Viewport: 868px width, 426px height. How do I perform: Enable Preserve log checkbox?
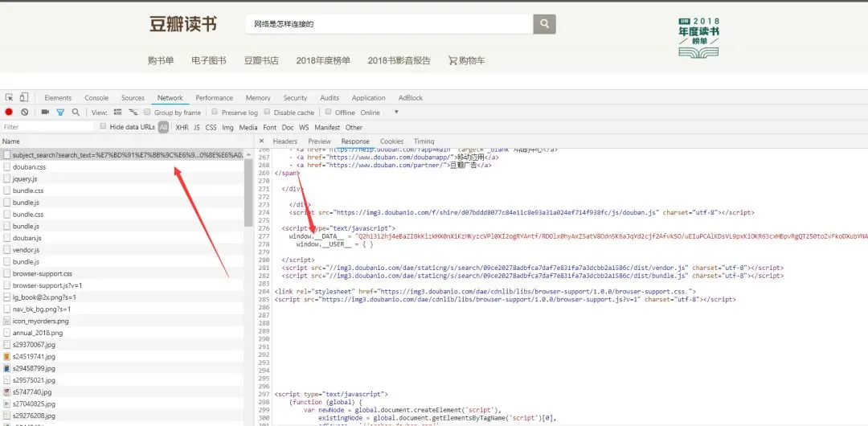coord(215,112)
